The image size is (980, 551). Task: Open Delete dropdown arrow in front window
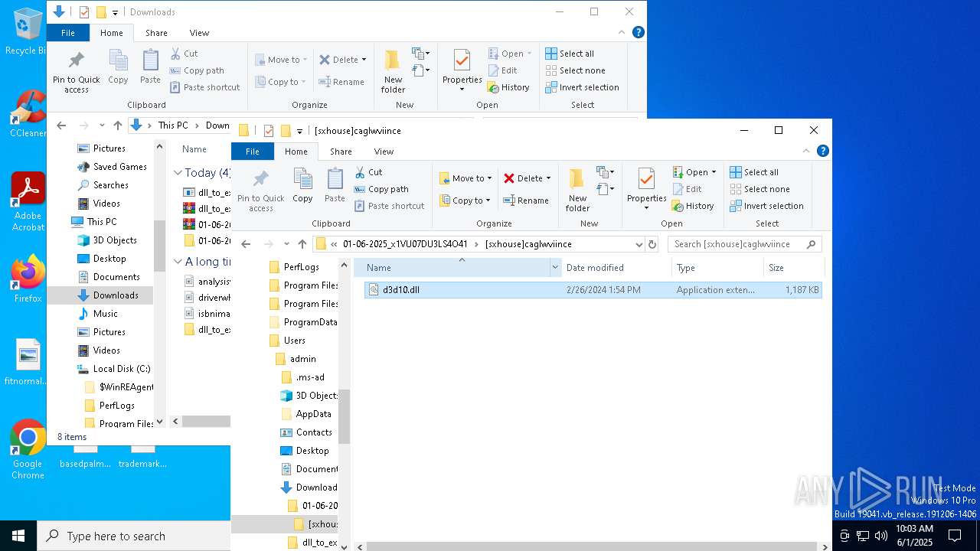548,178
